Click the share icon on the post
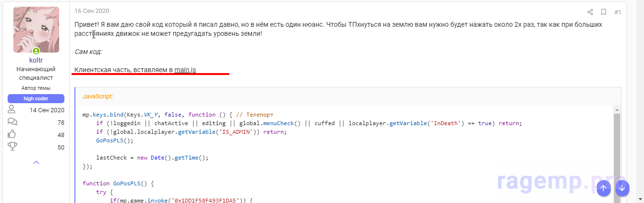The image size is (644, 203). (x=590, y=12)
